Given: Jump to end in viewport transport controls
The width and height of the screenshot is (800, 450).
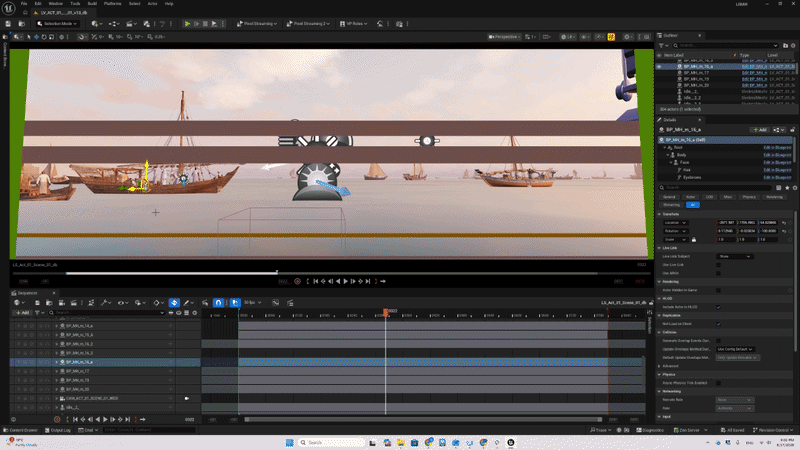Looking at the screenshot, I should pos(368,281).
